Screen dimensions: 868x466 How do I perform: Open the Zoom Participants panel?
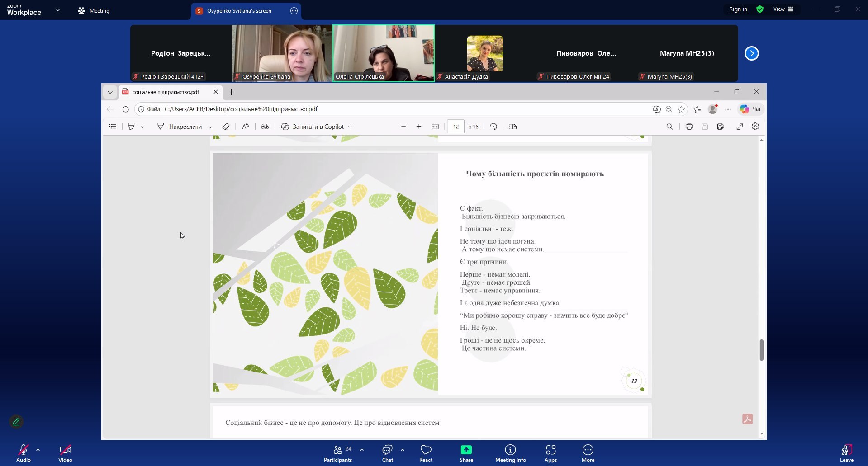coord(337,453)
